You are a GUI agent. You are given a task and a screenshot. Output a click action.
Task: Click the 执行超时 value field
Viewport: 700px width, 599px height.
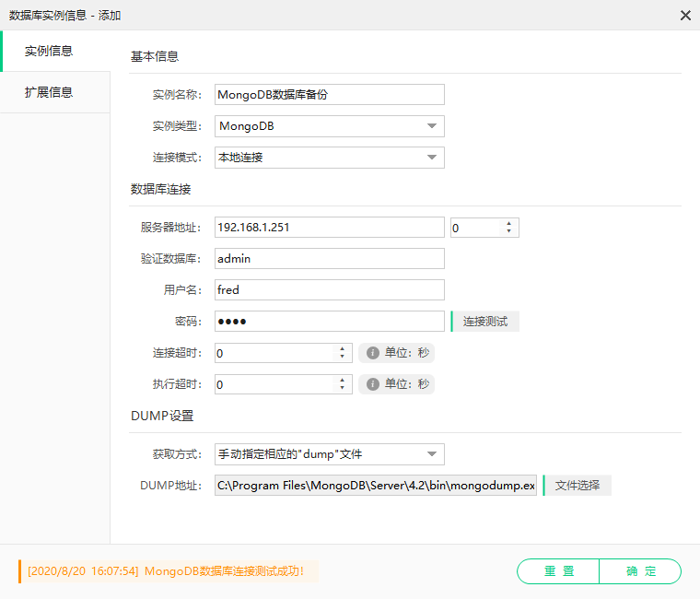(x=274, y=384)
